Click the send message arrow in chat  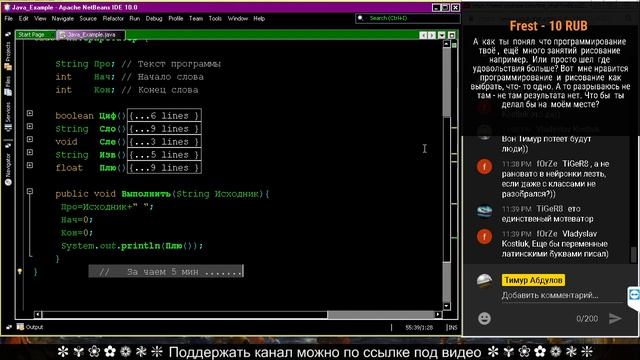click(x=615, y=318)
